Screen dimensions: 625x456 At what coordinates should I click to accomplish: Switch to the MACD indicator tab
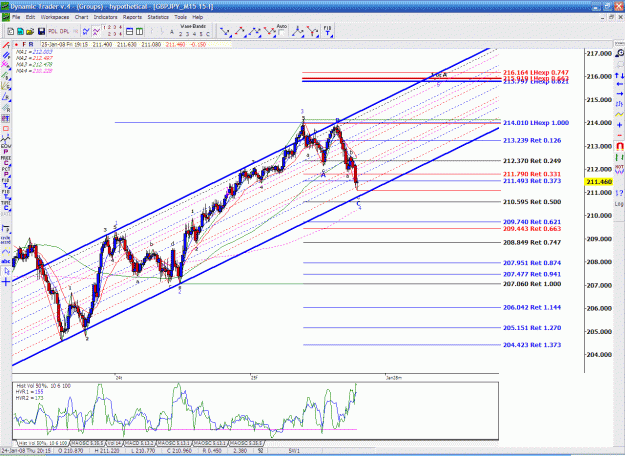click(139, 443)
